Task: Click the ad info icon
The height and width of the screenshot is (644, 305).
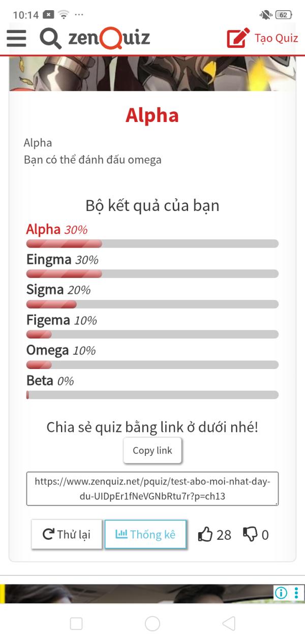Action: (x=281, y=593)
